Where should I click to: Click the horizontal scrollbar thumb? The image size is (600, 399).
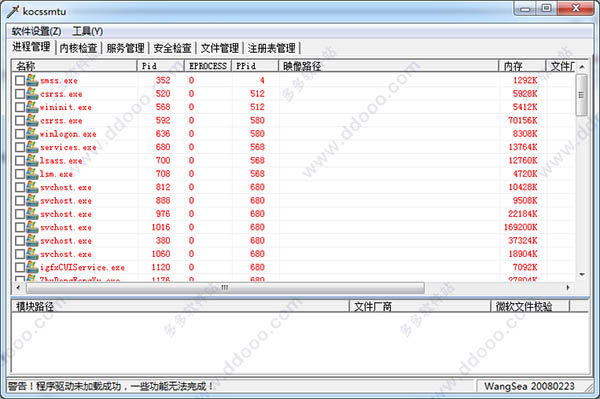click(225, 287)
